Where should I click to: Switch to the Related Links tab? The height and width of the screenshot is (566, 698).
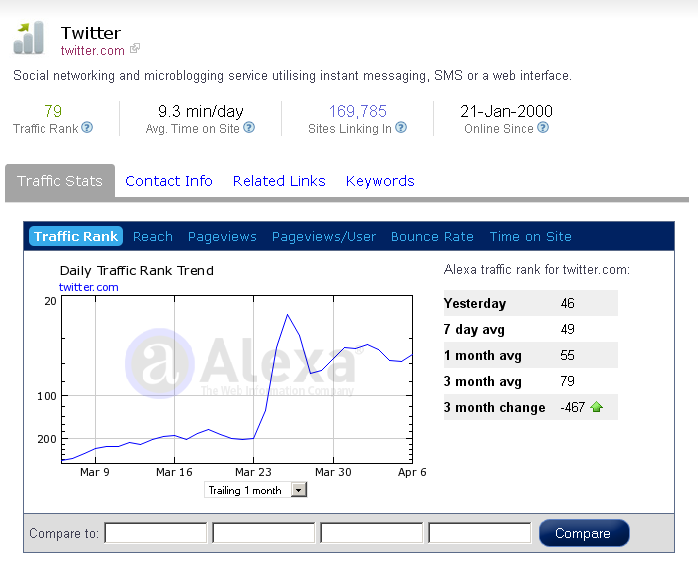click(279, 181)
